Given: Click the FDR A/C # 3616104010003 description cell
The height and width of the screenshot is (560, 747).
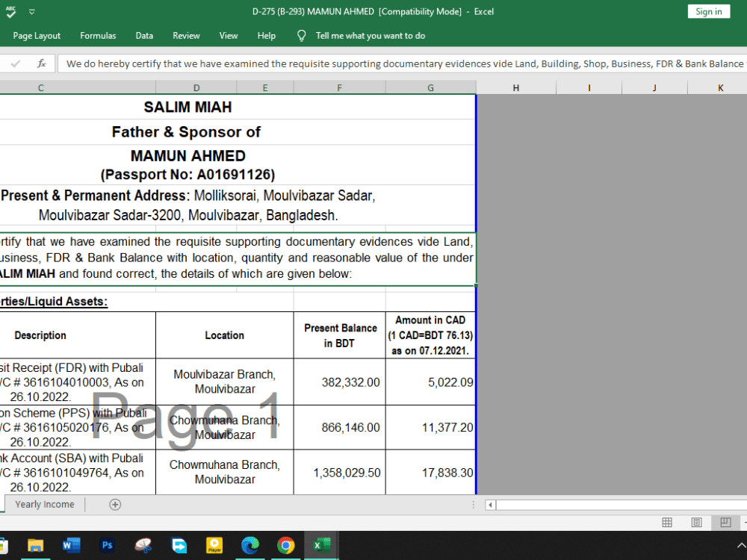Looking at the screenshot, I should [78, 382].
